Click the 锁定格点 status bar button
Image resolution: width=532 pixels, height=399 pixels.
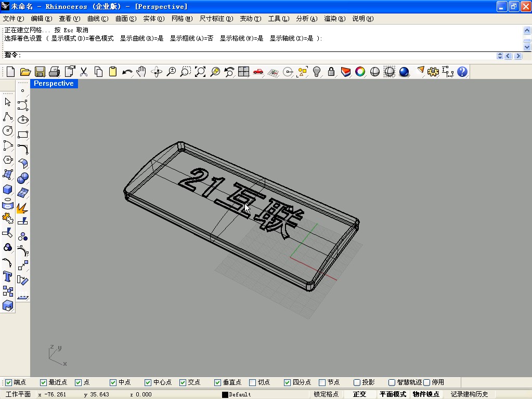(326, 394)
